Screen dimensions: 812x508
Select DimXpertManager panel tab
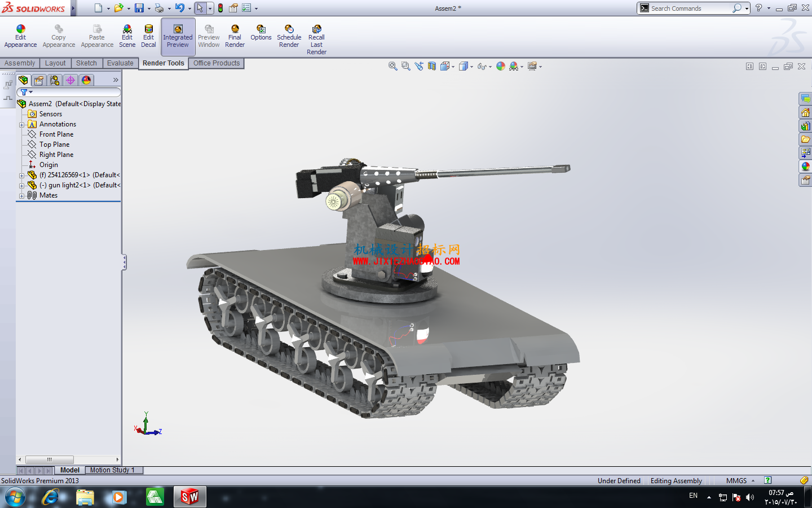70,80
